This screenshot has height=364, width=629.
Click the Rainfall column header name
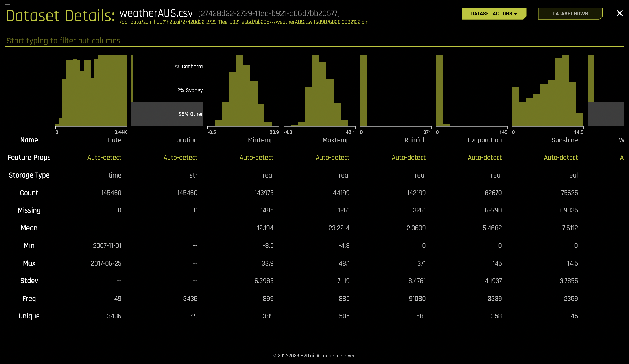point(415,140)
